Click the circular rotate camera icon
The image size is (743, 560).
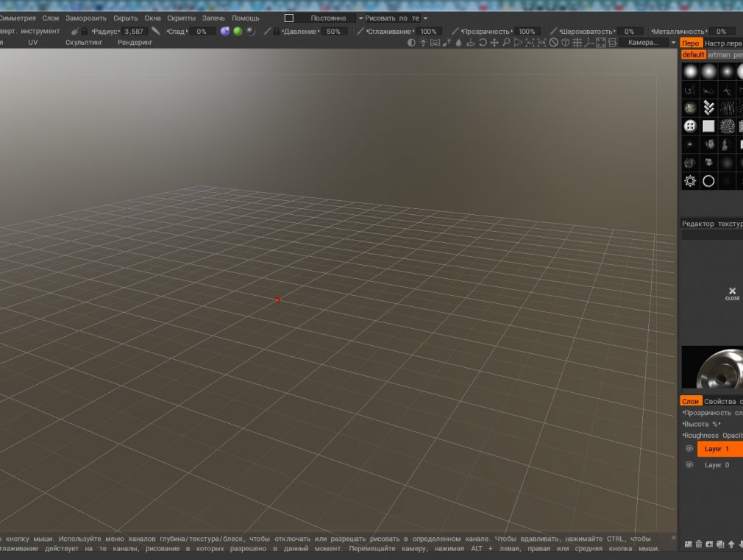[x=483, y=43]
